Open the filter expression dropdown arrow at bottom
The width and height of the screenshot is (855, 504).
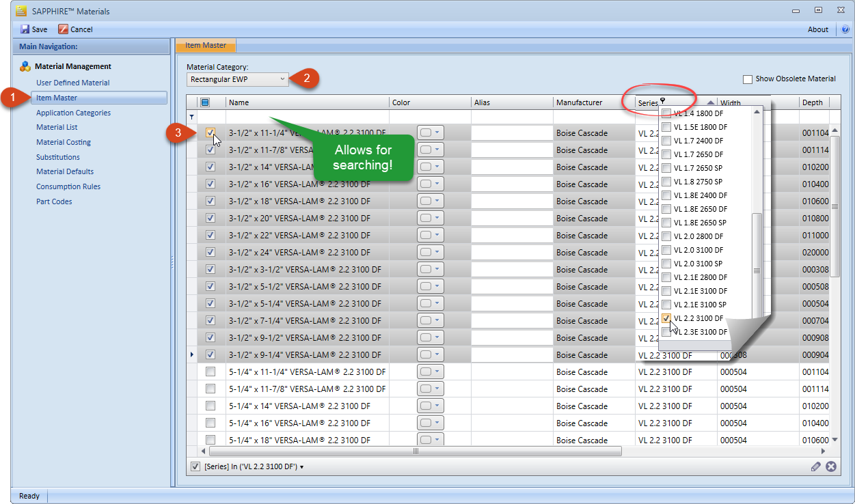coord(301,467)
